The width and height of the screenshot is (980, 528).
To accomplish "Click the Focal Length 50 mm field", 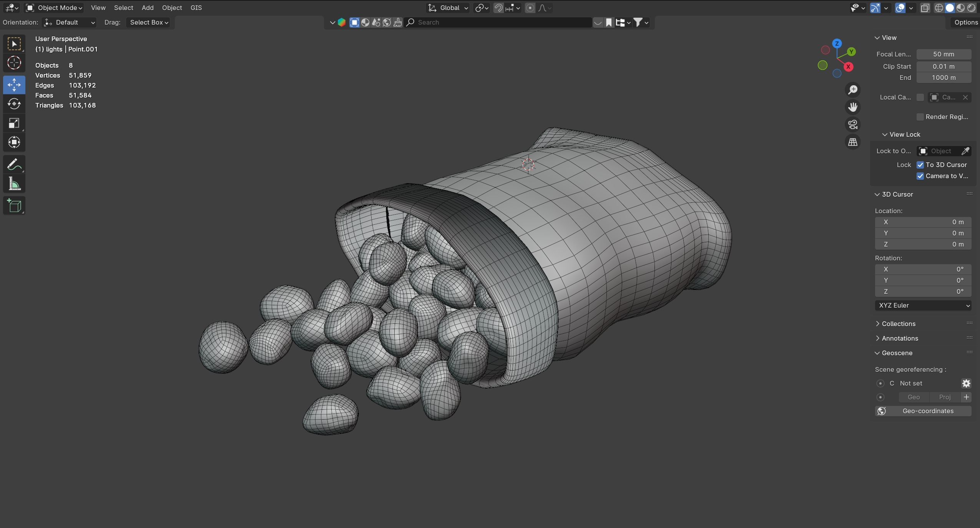I will pos(943,55).
